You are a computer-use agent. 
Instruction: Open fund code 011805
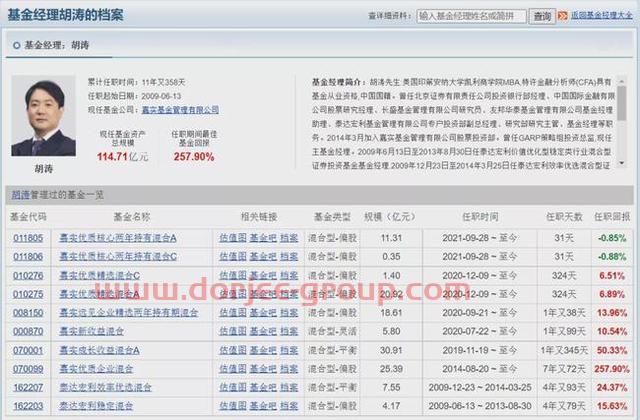click(28, 238)
